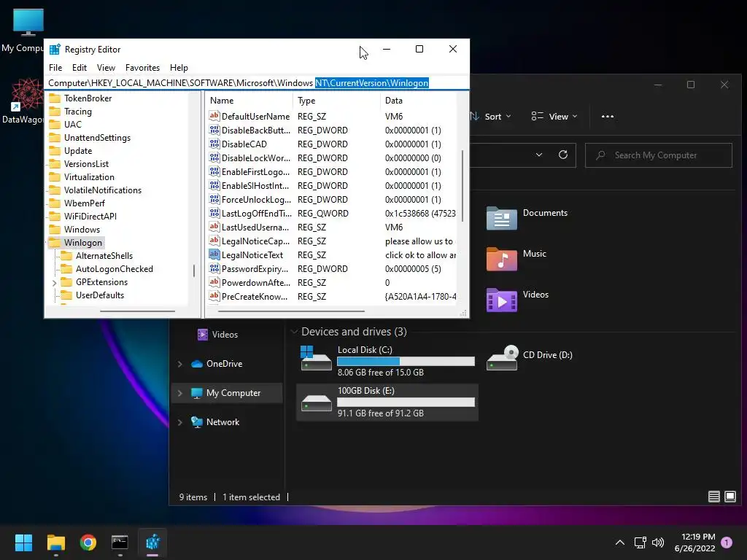
Task: Select the LegalNoticeText string icon
Action: (214, 254)
